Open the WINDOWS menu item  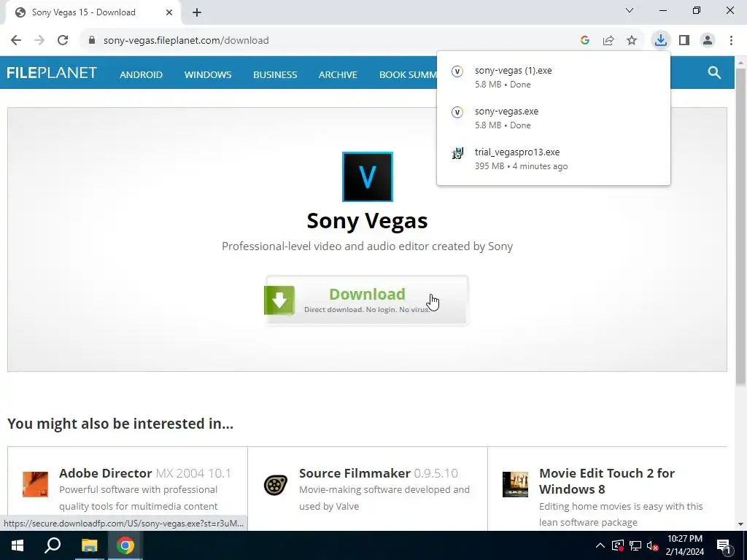click(x=208, y=75)
